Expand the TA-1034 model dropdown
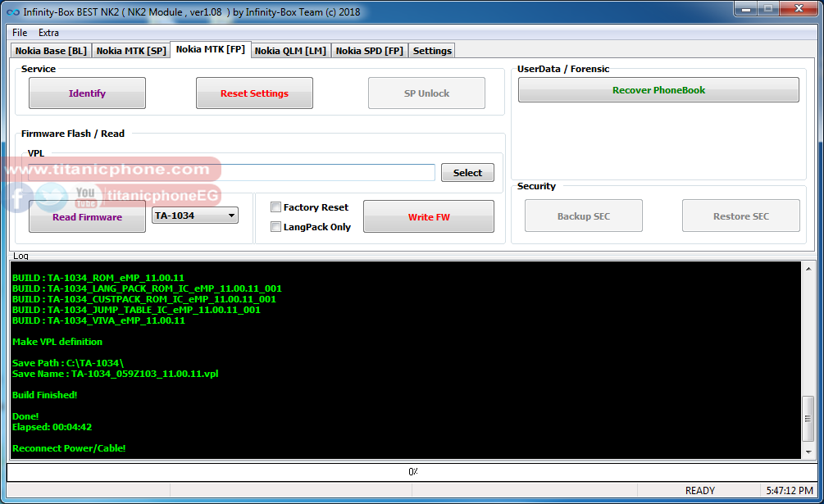 coord(195,216)
